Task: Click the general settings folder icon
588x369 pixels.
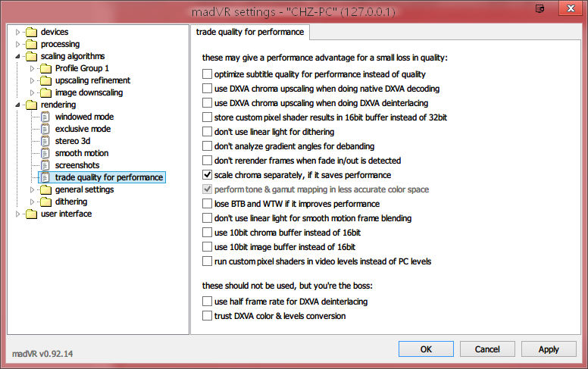Action: [45, 189]
